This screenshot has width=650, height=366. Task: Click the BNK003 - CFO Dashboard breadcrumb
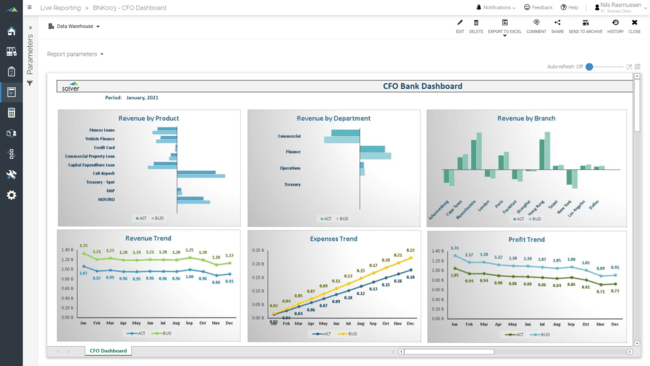point(129,8)
